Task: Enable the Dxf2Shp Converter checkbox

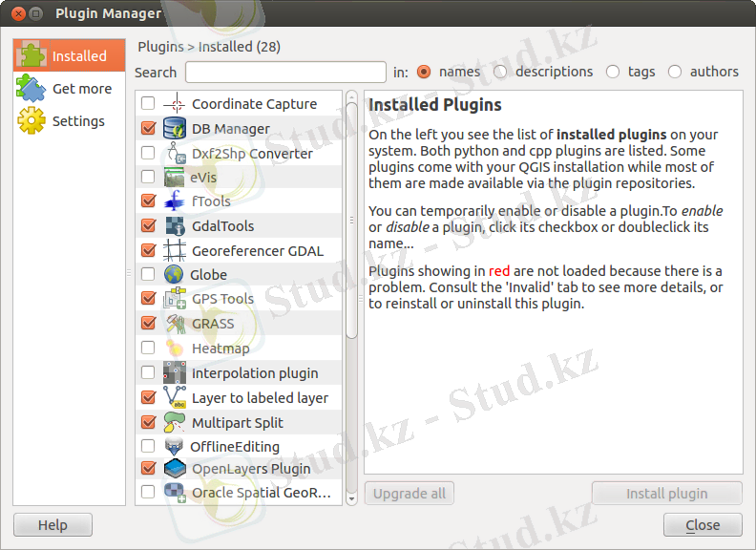Action: [148, 153]
